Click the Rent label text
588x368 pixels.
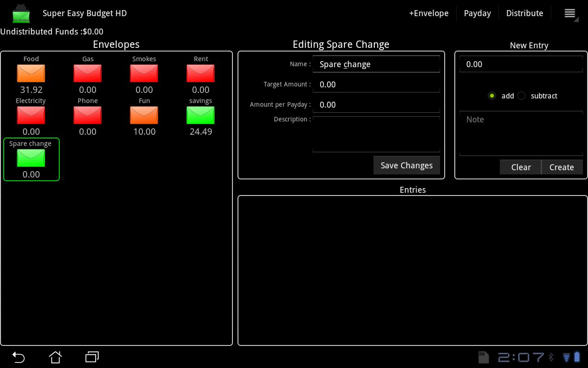tap(201, 59)
